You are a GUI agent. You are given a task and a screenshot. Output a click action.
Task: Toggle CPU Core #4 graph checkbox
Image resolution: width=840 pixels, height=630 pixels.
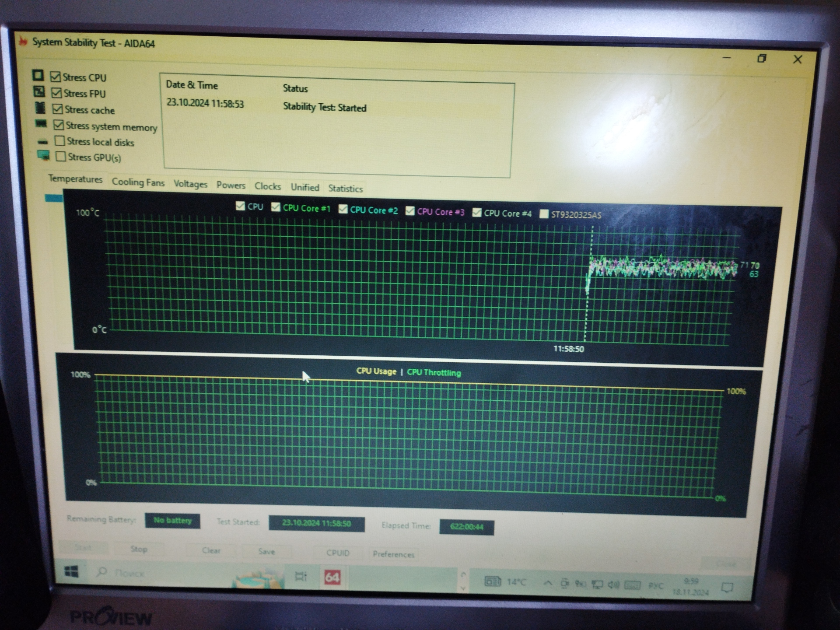pyautogui.click(x=477, y=213)
